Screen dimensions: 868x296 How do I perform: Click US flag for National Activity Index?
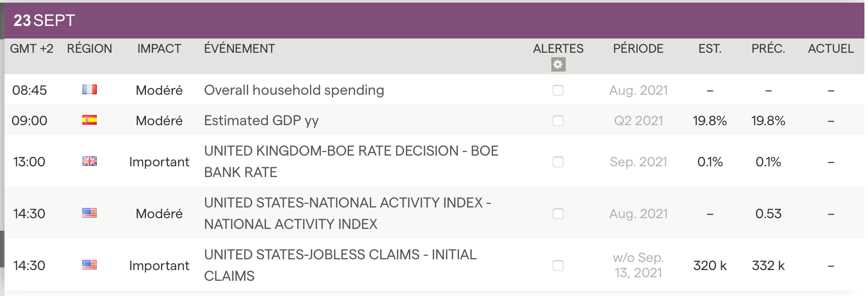(x=90, y=213)
